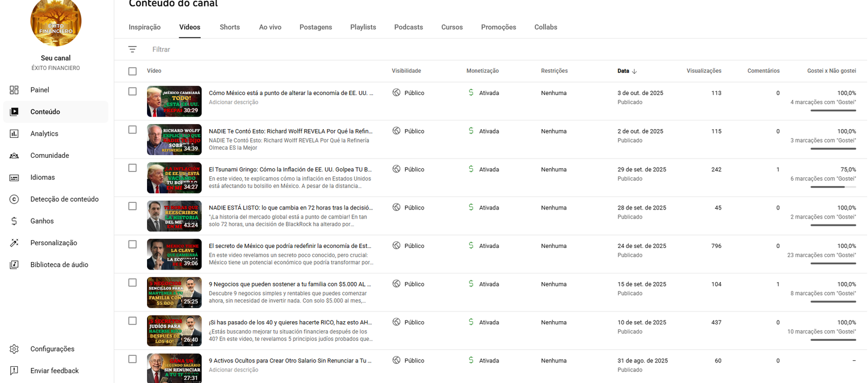
Task: Click the Ganhos dollar icon
Action: (x=14, y=221)
